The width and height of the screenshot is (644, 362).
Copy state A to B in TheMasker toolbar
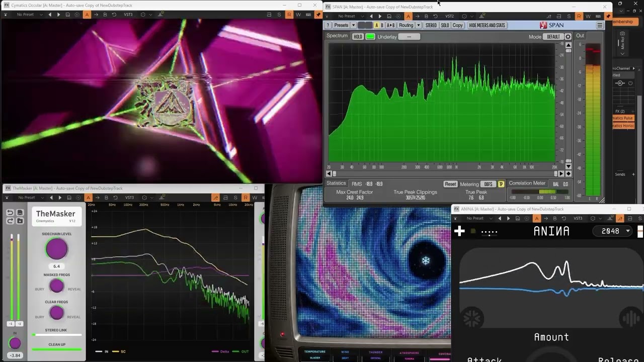[x=97, y=198]
